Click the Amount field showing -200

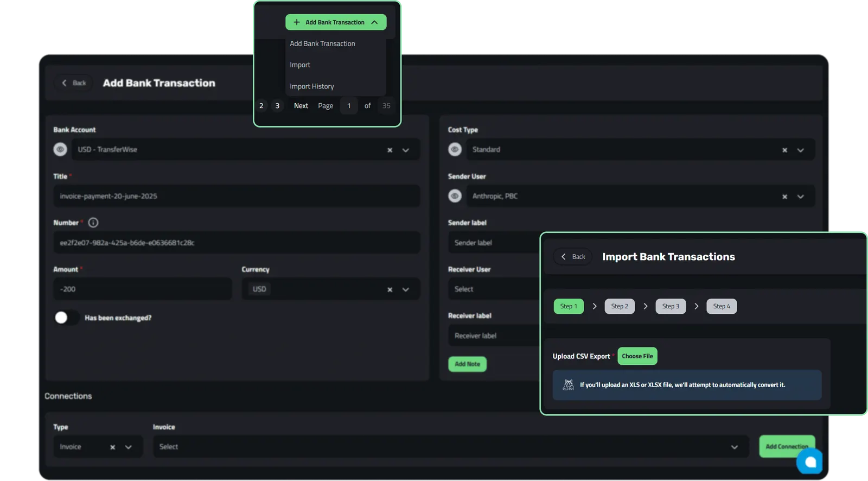point(143,289)
